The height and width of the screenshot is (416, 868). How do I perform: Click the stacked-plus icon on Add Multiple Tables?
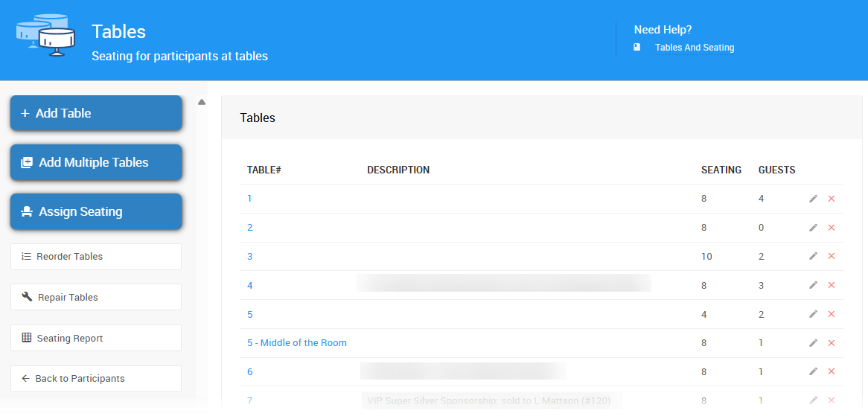coord(26,163)
